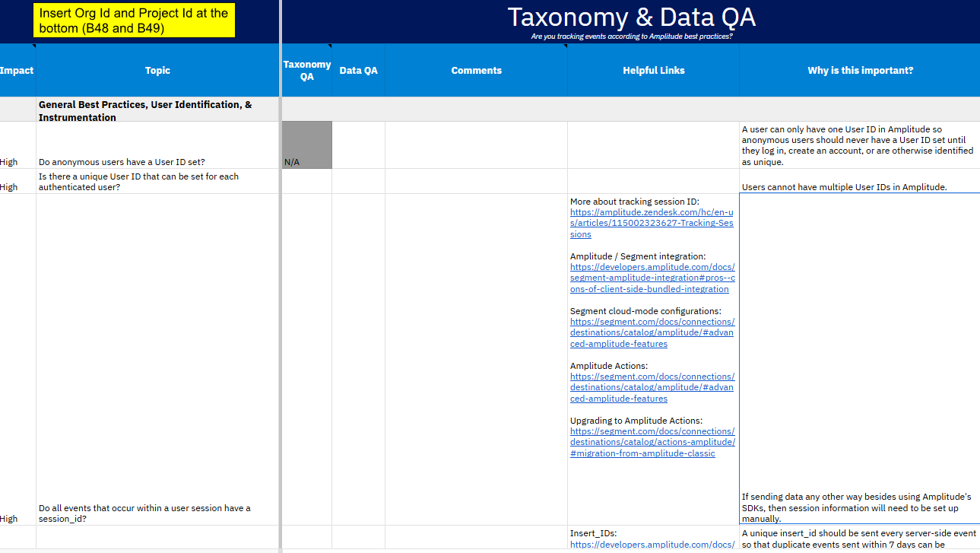The height and width of the screenshot is (553, 980).
Task: Select the Topic column header
Action: pyautogui.click(x=157, y=70)
